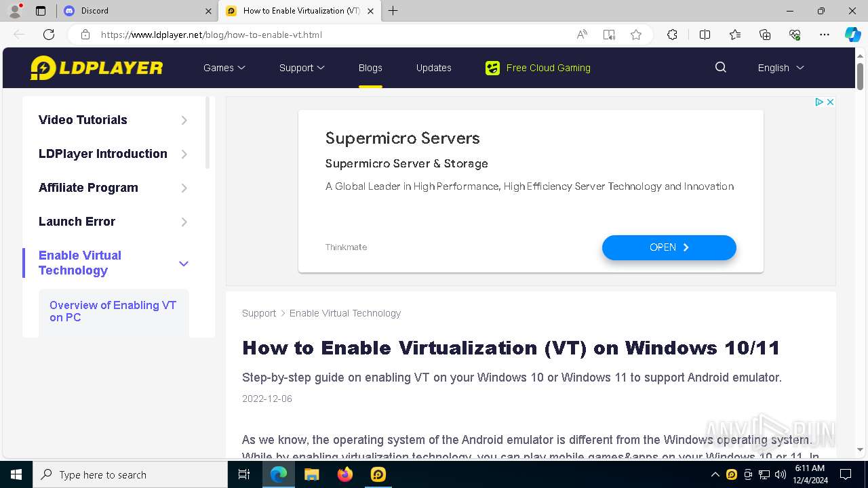Viewport: 868px width, 488px height.
Task: Click the 2022-12-06 article date
Action: pyautogui.click(x=267, y=399)
